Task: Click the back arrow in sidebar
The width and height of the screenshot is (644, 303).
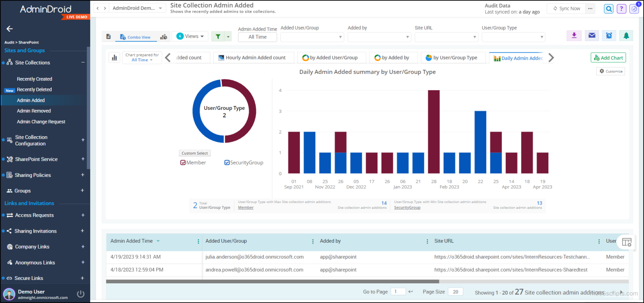Action: click(9, 29)
